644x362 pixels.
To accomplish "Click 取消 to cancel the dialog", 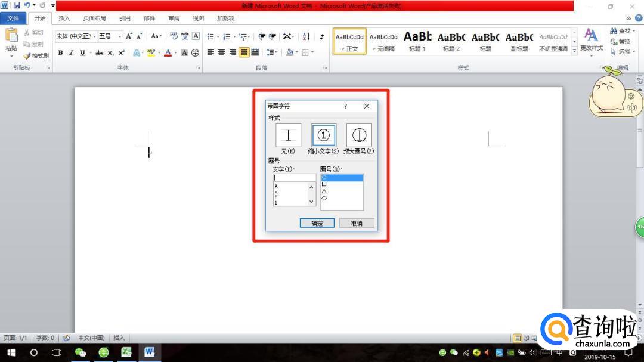I will (x=357, y=223).
